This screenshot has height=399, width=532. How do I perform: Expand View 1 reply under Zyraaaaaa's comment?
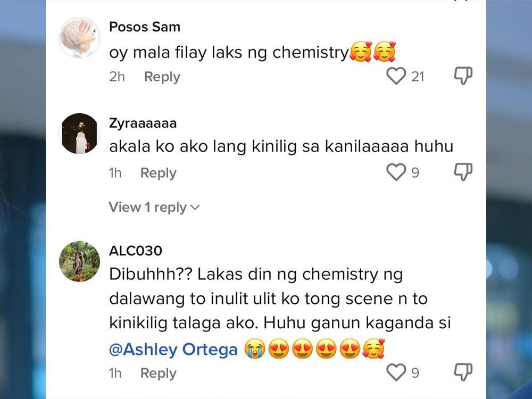[148, 207]
